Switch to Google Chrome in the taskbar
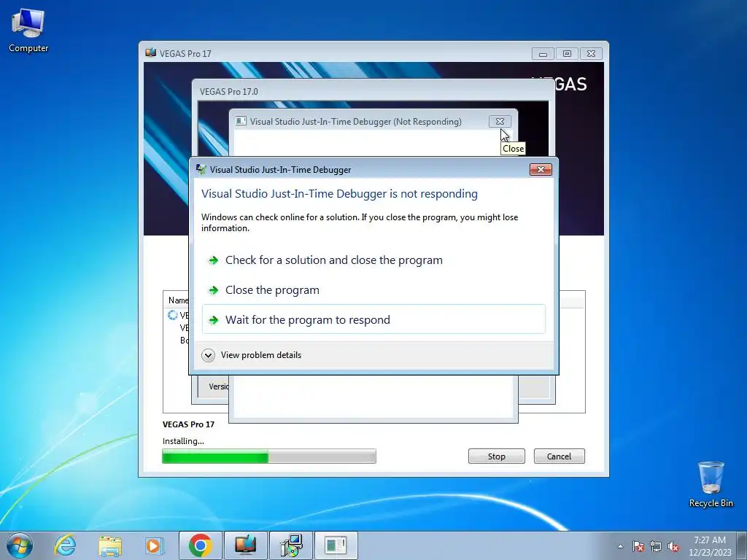747x560 pixels. [201, 545]
